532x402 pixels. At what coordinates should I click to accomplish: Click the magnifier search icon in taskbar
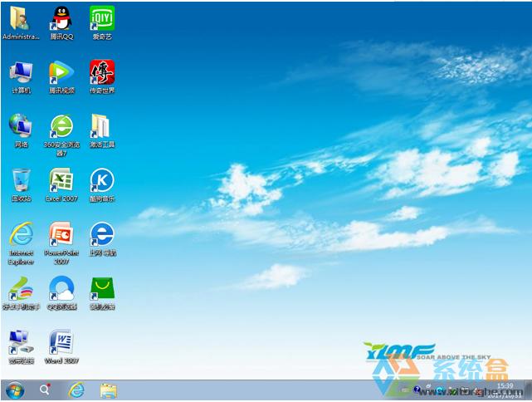point(45,390)
